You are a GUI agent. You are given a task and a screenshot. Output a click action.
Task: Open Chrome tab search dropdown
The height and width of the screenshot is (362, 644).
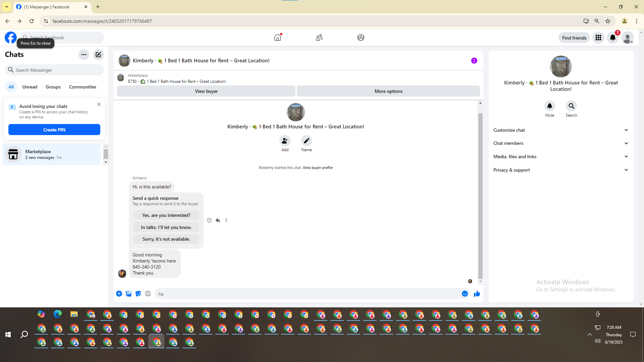7,7
